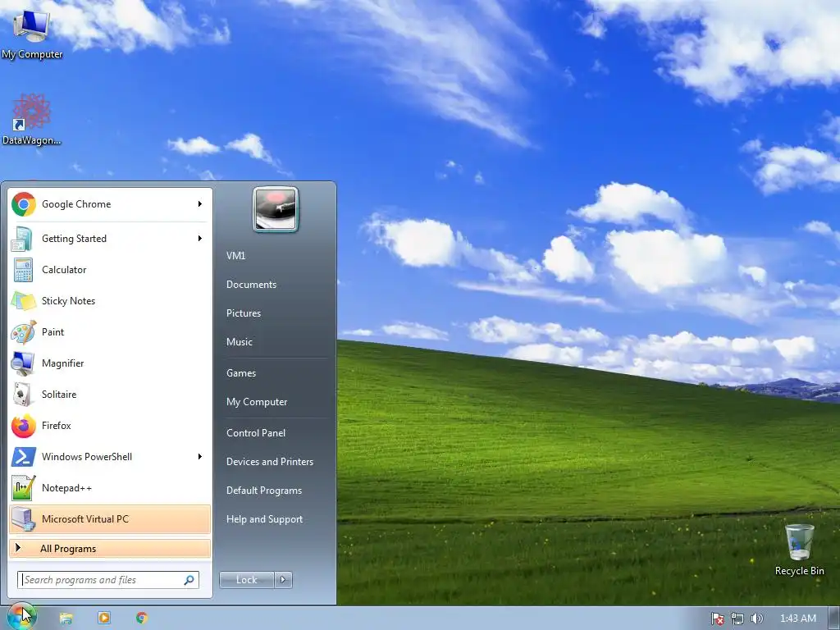Expand Getting Started submenu arrow
840x630 pixels.
(x=200, y=239)
